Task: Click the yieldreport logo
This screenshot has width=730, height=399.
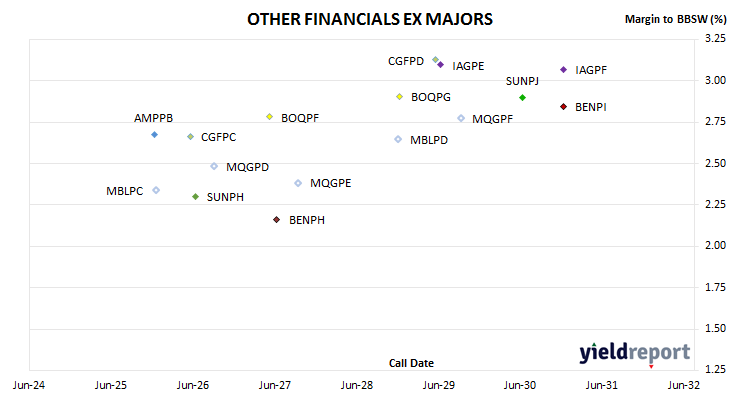Action: point(635,353)
